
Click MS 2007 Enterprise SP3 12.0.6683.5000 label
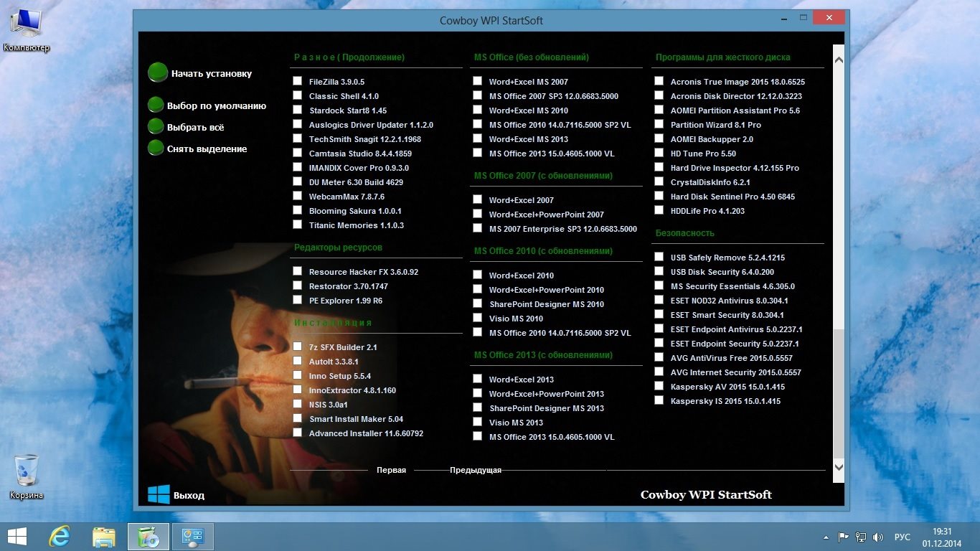point(563,229)
